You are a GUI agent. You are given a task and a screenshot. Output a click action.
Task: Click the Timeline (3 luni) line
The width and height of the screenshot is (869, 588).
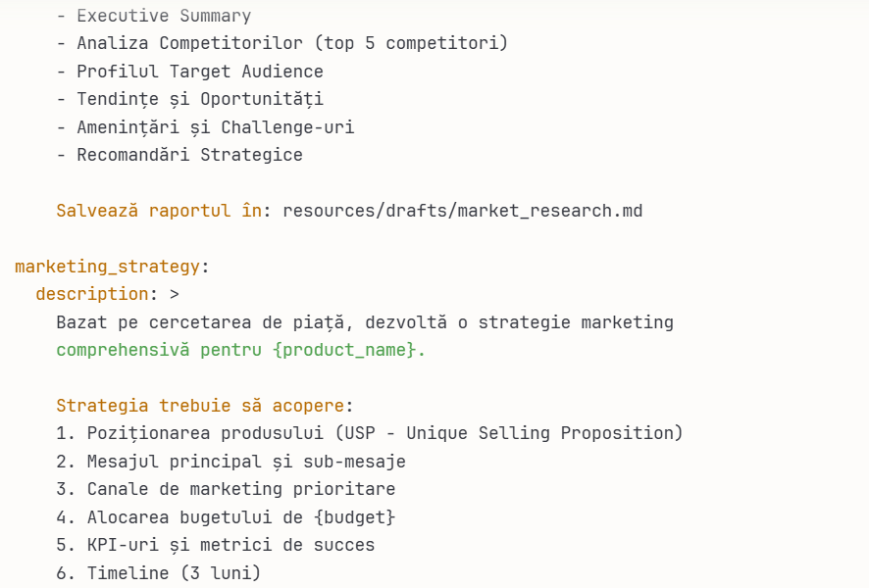coord(174,572)
